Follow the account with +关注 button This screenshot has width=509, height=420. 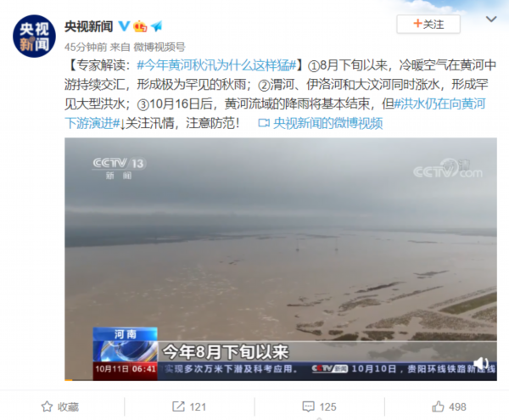pyautogui.click(x=428, y=24)
